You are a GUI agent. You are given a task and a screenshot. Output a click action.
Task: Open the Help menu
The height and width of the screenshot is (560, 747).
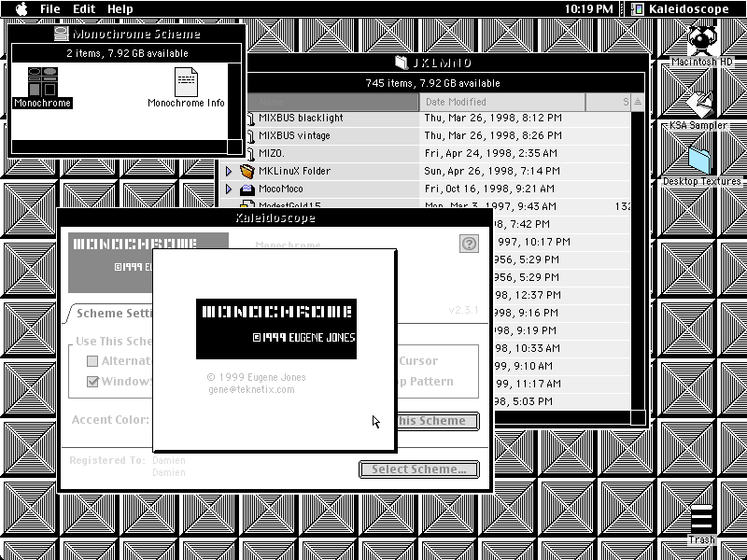coord(120,8)
